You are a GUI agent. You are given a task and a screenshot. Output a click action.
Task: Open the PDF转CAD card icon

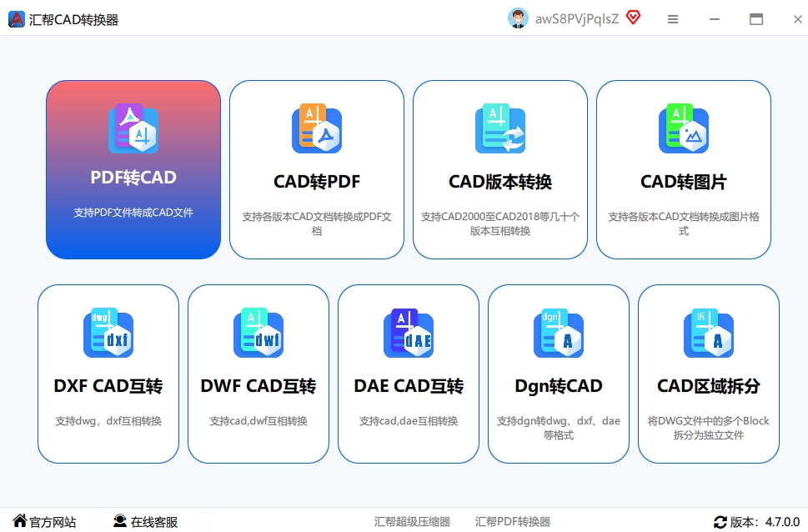tap(133, 128)
